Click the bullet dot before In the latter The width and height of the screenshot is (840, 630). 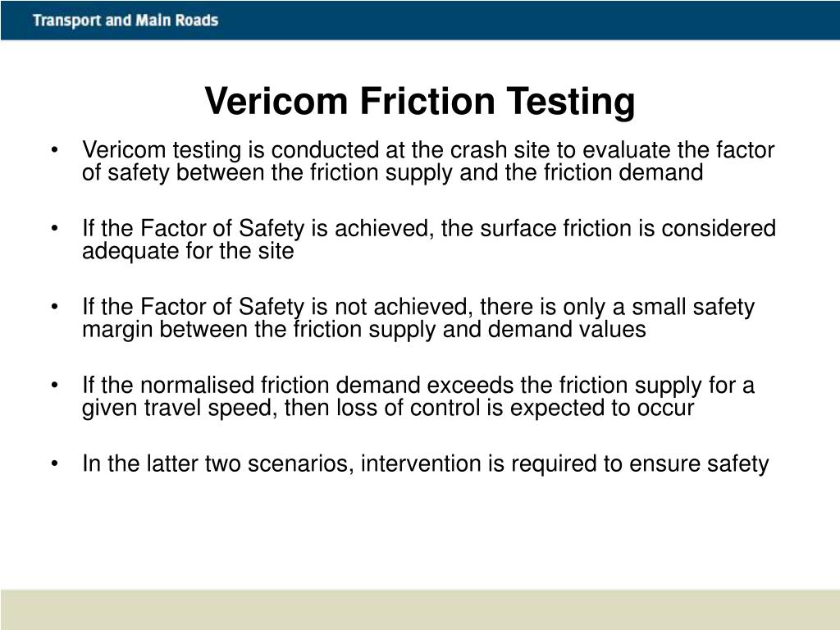pyautogui.click(x=54, y=464)
